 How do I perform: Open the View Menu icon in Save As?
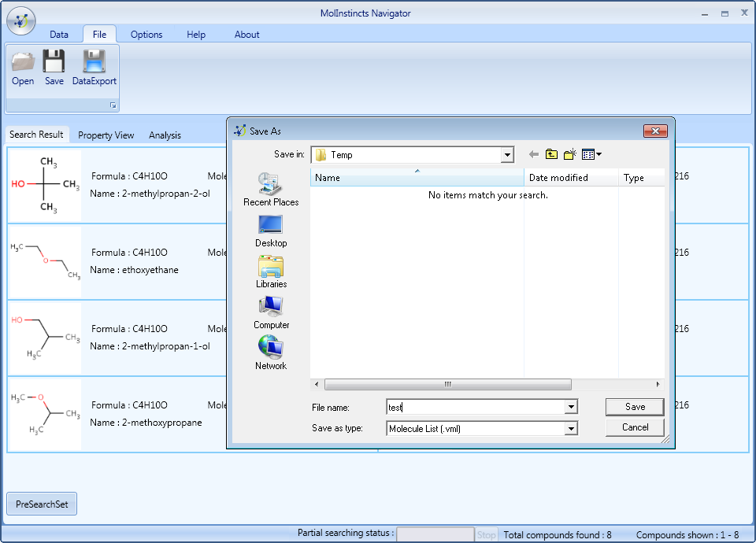(591, 154)
